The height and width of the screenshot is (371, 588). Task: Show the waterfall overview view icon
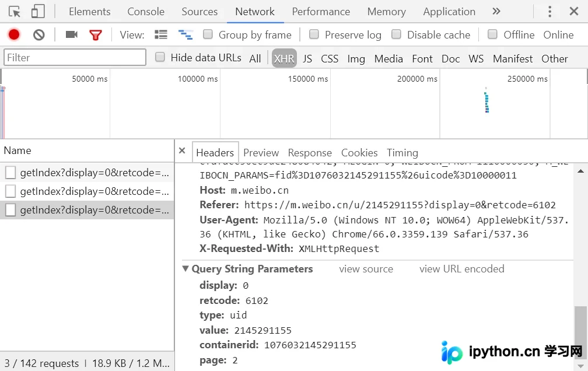(185, 35)
